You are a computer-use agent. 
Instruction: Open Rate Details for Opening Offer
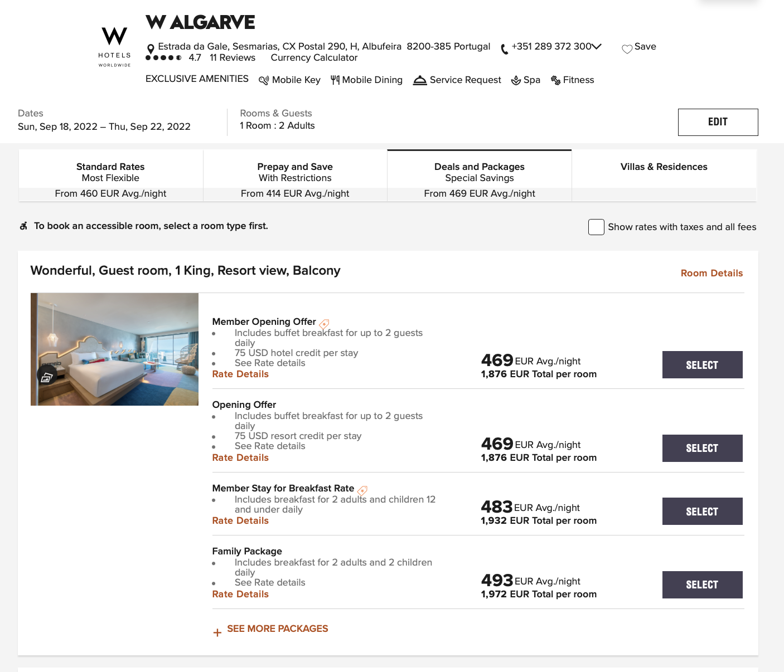click(x=240, y=457)
